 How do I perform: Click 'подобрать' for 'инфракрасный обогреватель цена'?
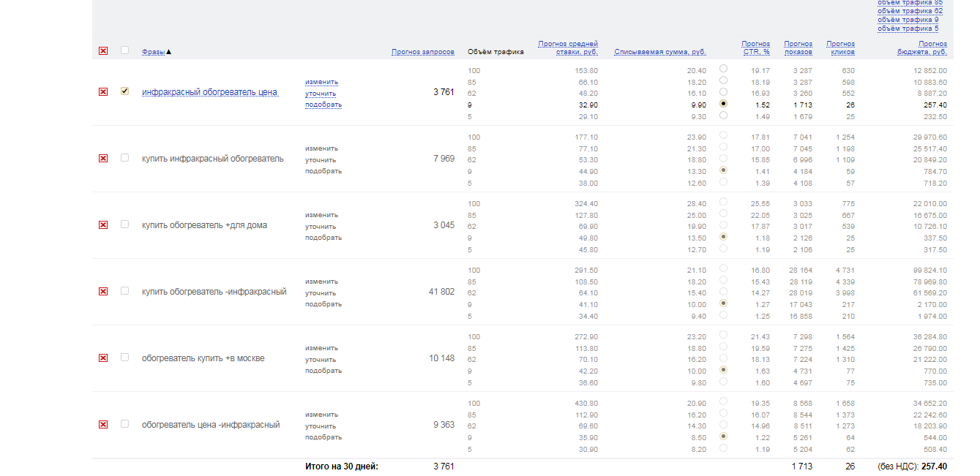pyautogui.click(x=323, y=105)
